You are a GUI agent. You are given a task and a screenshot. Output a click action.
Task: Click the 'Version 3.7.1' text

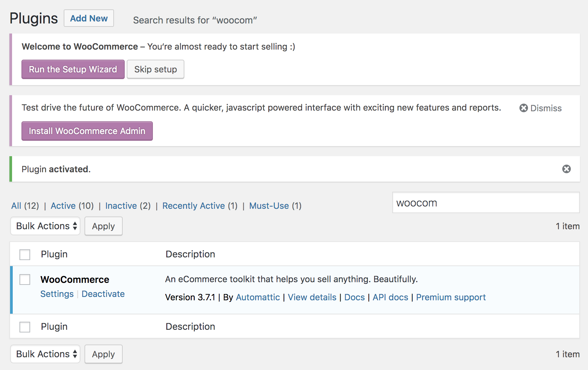click(x=190, y=297)
